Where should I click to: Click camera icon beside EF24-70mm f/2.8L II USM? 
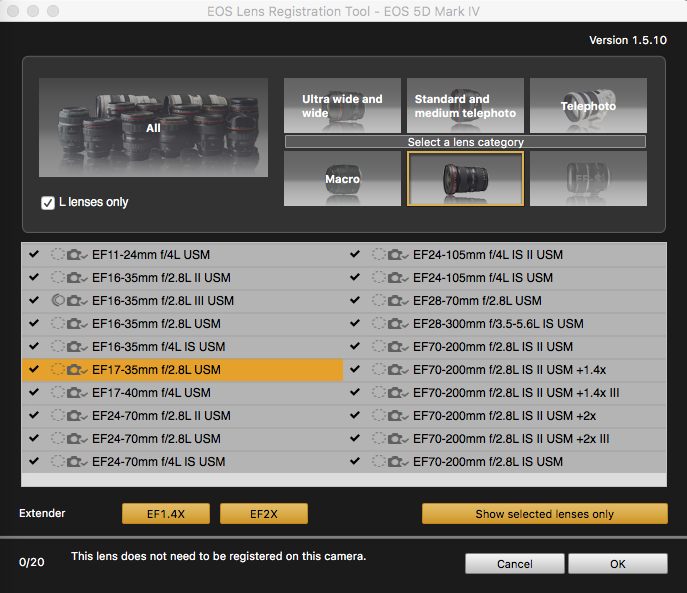click(77, 416)
